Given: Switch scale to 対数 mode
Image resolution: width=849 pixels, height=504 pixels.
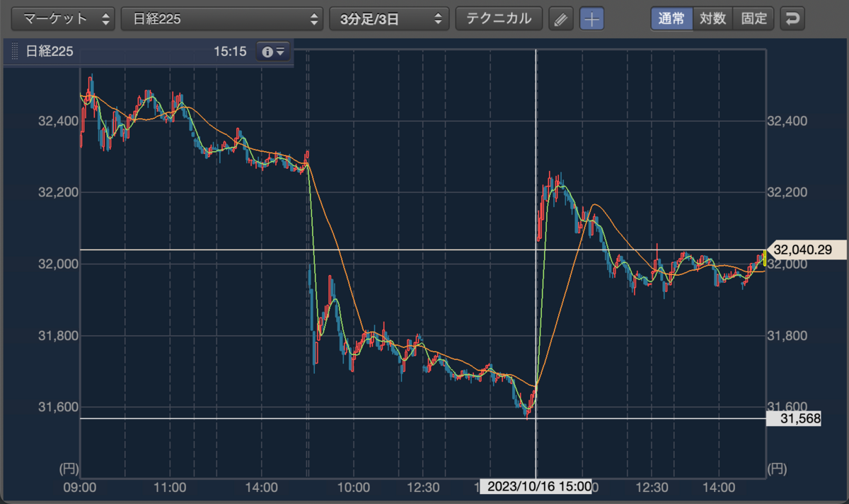Looking at the screenshot, I should pyautogui.click(x=712, y=19).
